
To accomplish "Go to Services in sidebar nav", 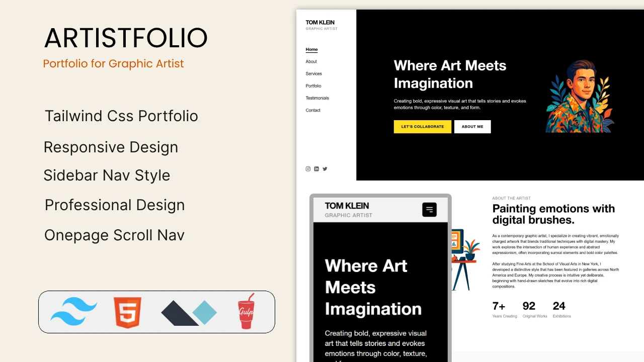I will click(313, 73).
